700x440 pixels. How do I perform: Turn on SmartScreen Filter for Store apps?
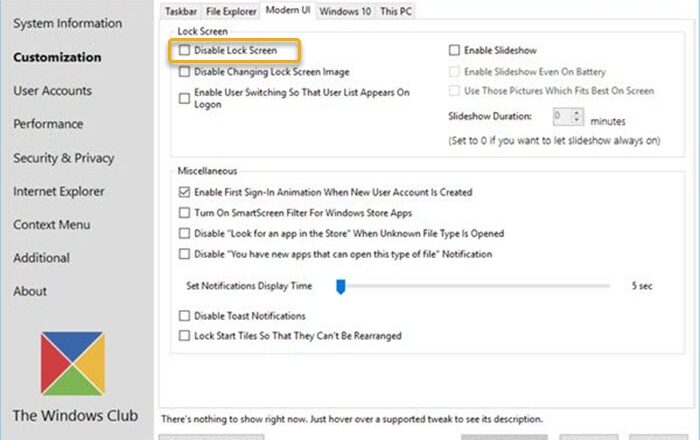coord(185,213)
